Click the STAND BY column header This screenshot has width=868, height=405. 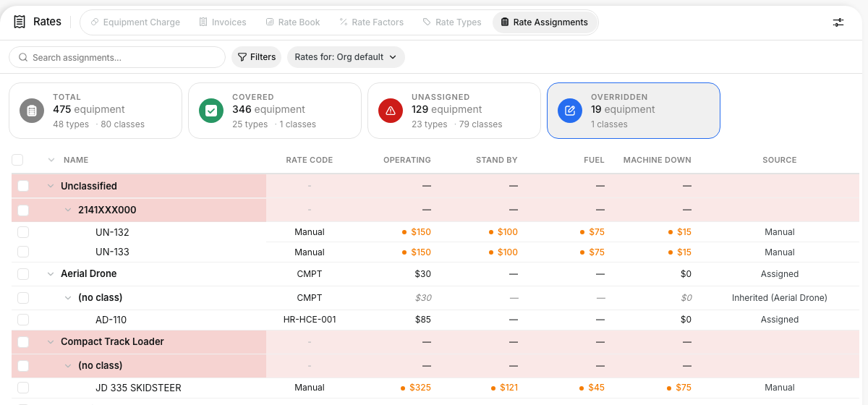coord(497,160)
